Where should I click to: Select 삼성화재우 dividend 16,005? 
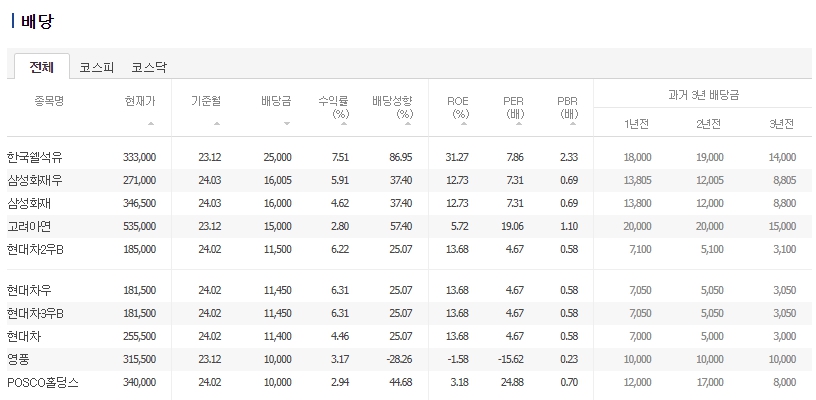point(277,180)
